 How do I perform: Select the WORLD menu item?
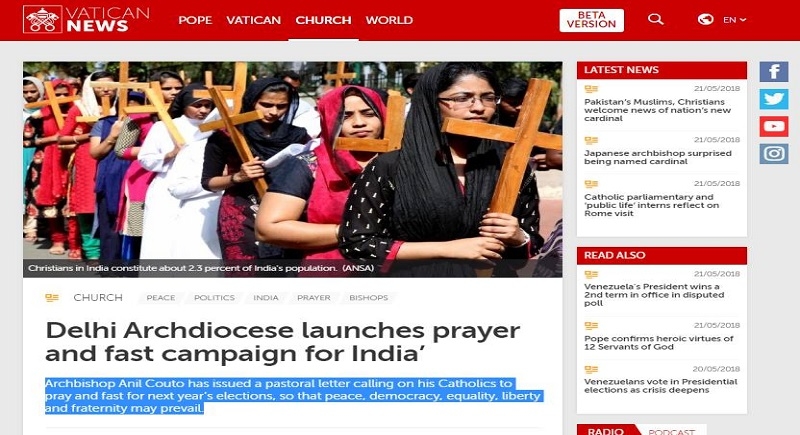pos(389,20)
